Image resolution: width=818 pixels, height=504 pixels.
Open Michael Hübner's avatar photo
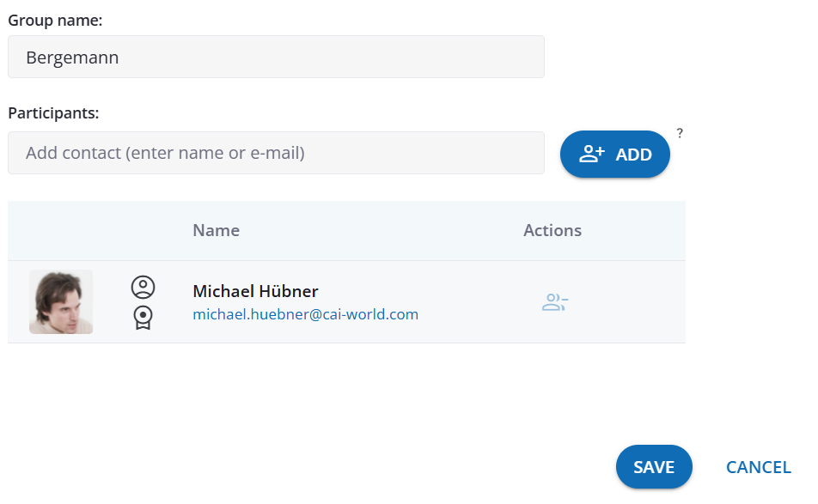click(x=61, y=302)
